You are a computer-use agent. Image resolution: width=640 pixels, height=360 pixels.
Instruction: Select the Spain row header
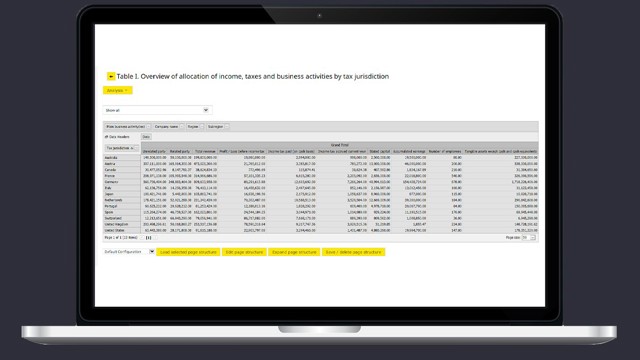tap(122, 212)
